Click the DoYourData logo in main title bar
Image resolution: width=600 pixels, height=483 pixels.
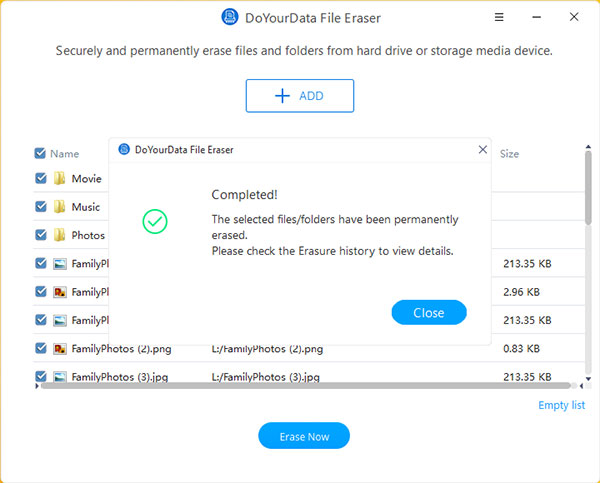230,17
